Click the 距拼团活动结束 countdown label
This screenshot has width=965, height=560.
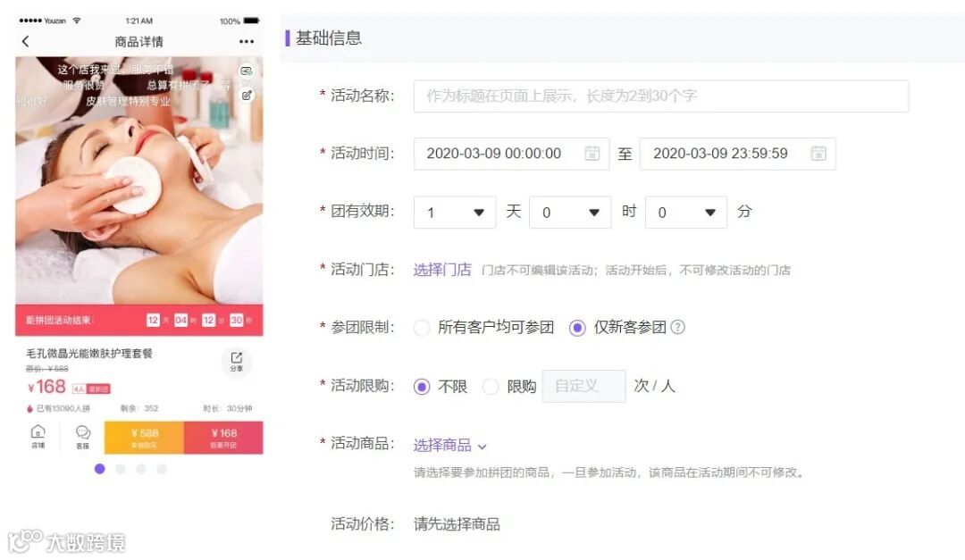(60, 320)
